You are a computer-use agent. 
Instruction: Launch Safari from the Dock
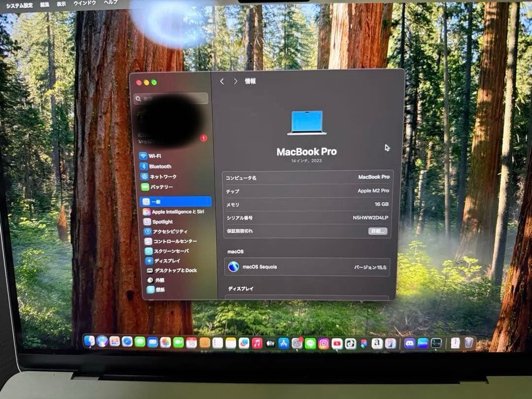pos(127,341)
